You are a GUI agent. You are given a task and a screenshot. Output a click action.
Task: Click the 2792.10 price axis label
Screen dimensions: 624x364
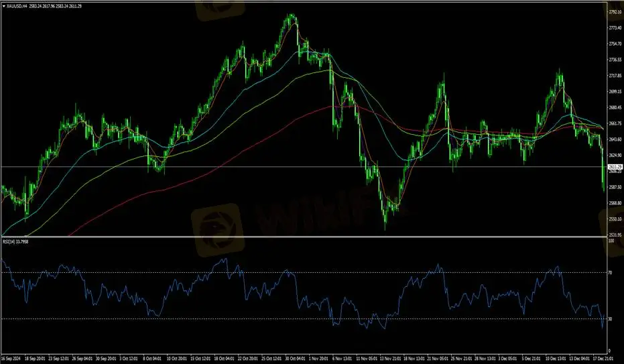(x=615, y=12)
